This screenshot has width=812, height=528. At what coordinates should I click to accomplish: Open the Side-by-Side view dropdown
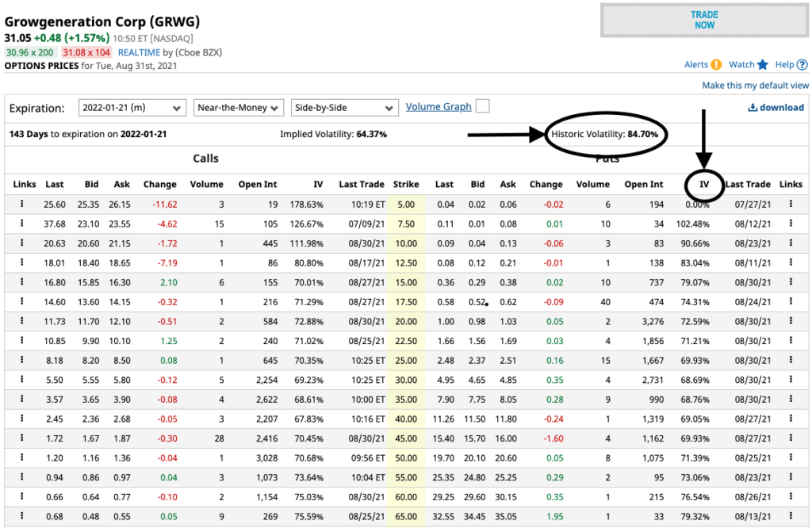pos(344,108)
